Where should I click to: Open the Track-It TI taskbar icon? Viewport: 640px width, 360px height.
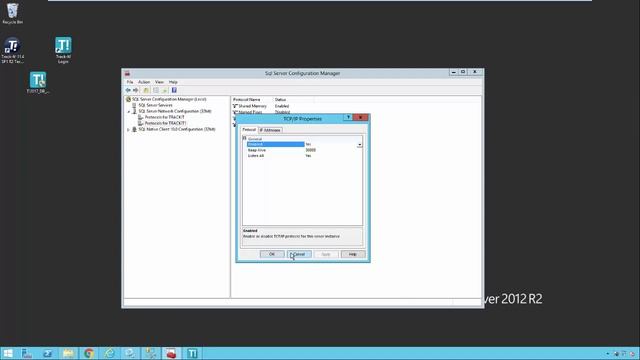click(192, 353)
